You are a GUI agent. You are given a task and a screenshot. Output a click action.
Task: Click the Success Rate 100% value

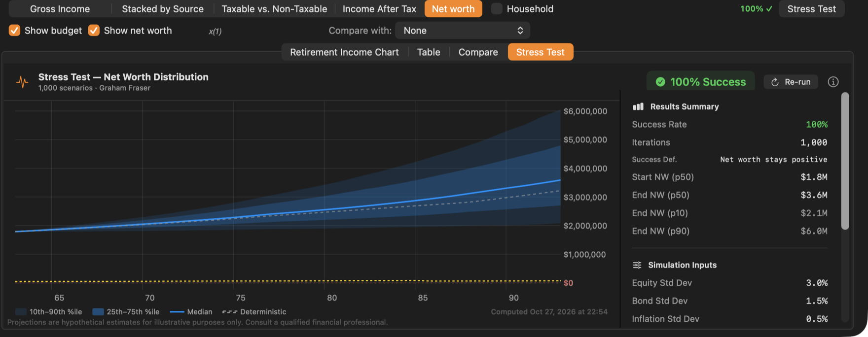(x=817, y=125)
